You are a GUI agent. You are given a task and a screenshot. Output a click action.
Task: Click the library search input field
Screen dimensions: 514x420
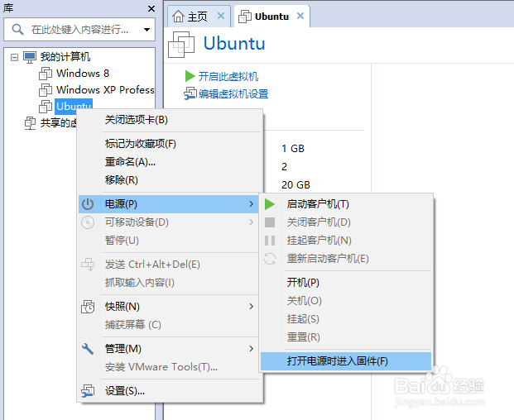(79, 30)
